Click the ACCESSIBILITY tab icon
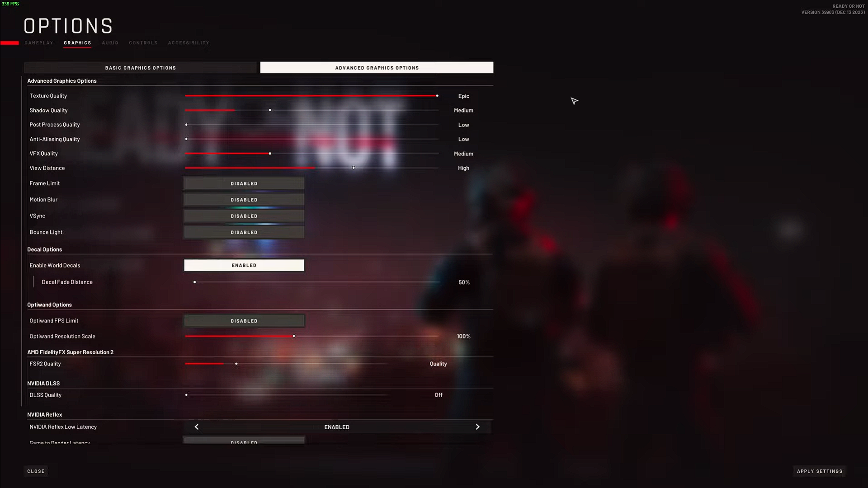Image resolution: width=868 pixels, height=488 pixels. (189, 42)
